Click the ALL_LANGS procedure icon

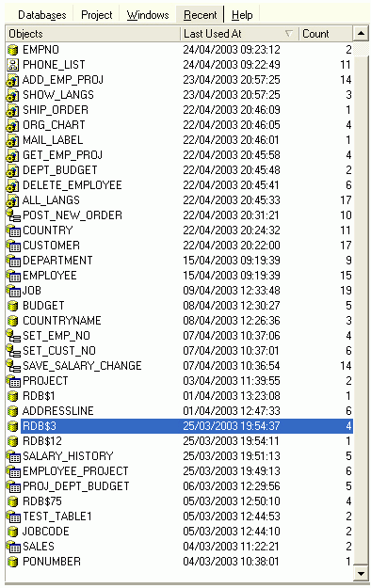coord(13,200)
